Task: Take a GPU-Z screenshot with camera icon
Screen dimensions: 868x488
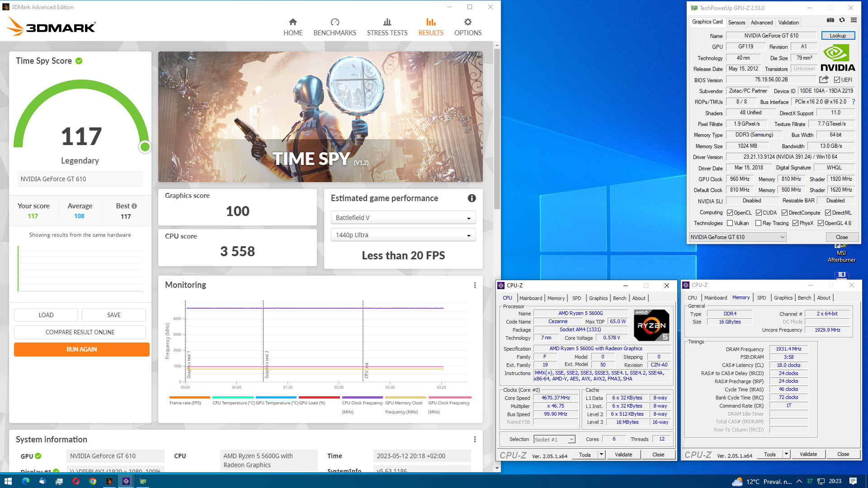Action: pos(830,20)
